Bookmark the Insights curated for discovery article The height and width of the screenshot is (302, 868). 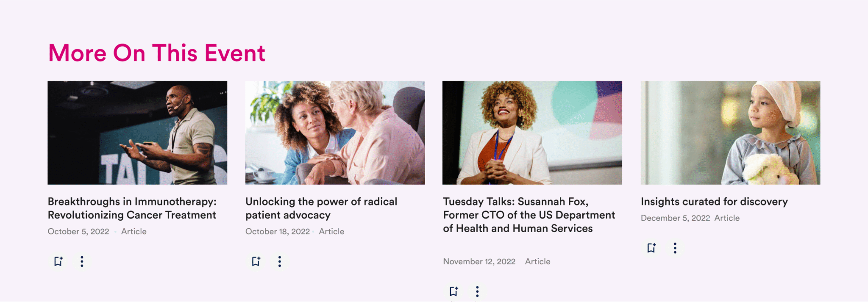point(652,248)
